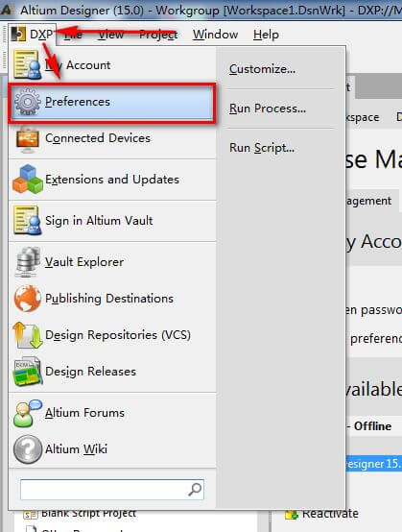The height and width of the screenshot is (532, 402).
Task: Select the Customize... entry
Action: coord(262,69)
